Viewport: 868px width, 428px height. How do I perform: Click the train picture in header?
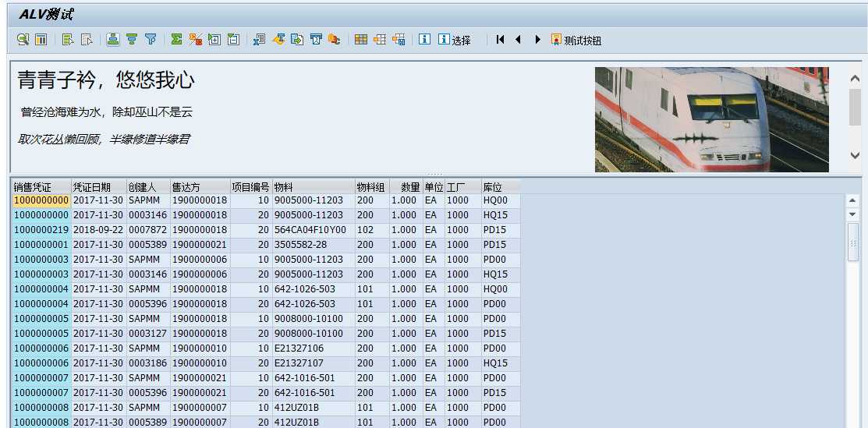tap(711, 119)
